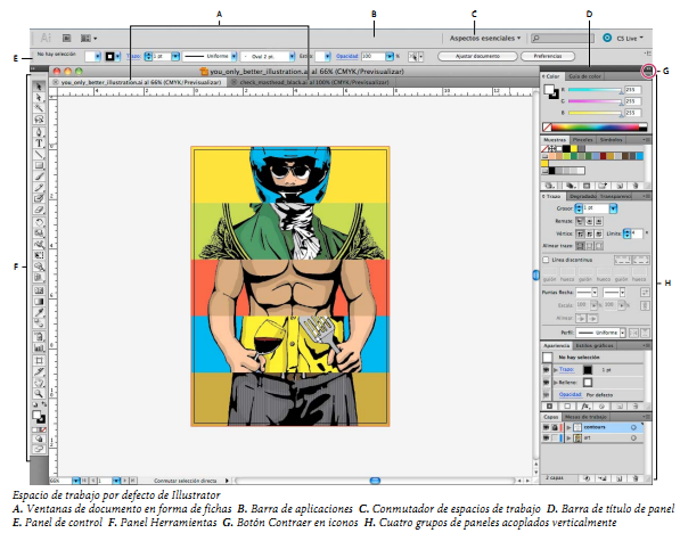This screenshot has width=680, height=541.
Task: Select the Direct Selection tool
Action: point(39,97)
